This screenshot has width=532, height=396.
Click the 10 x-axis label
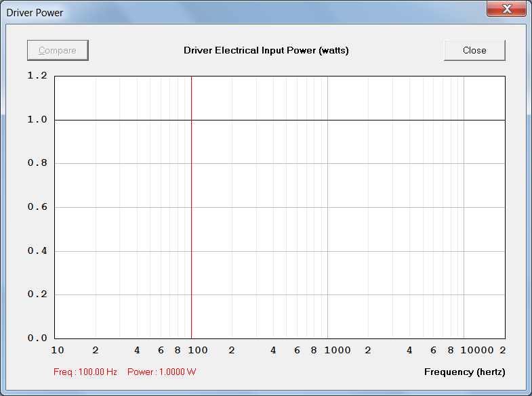point(58,350)
